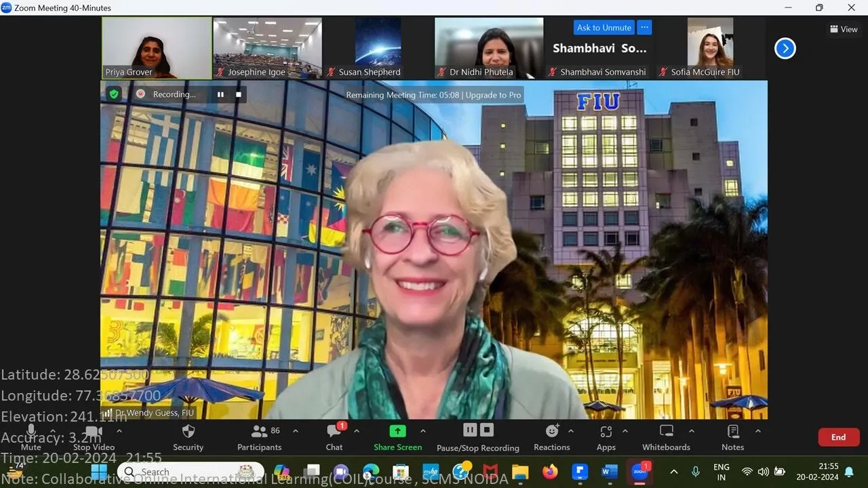Open the blue question-mark help app on taskbar
The image size is (868, 488).
[462, 470]
